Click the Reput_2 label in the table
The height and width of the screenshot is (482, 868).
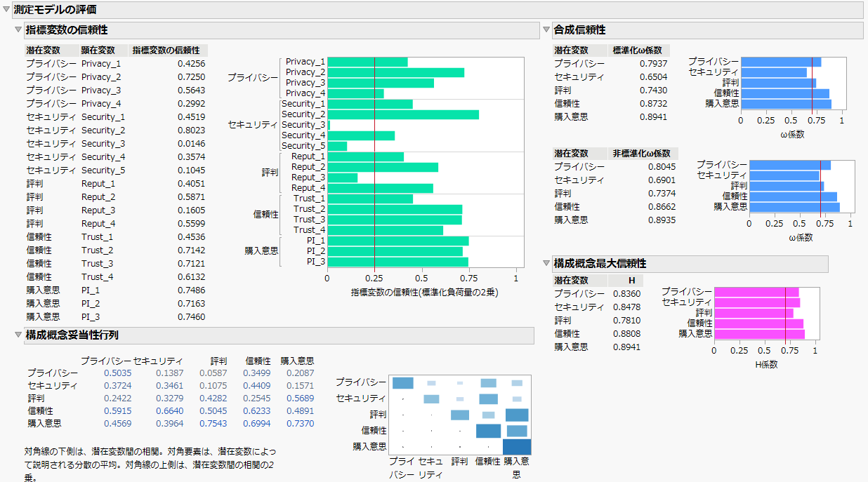tap(98, 197)
